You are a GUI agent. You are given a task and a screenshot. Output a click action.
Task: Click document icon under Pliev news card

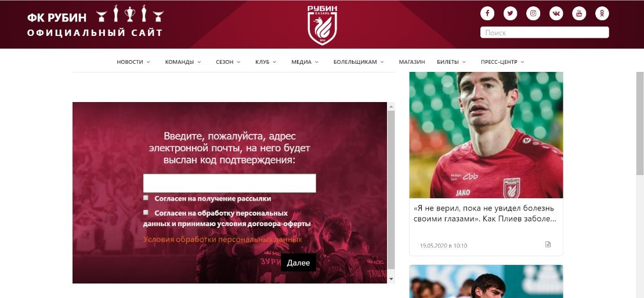548,245
